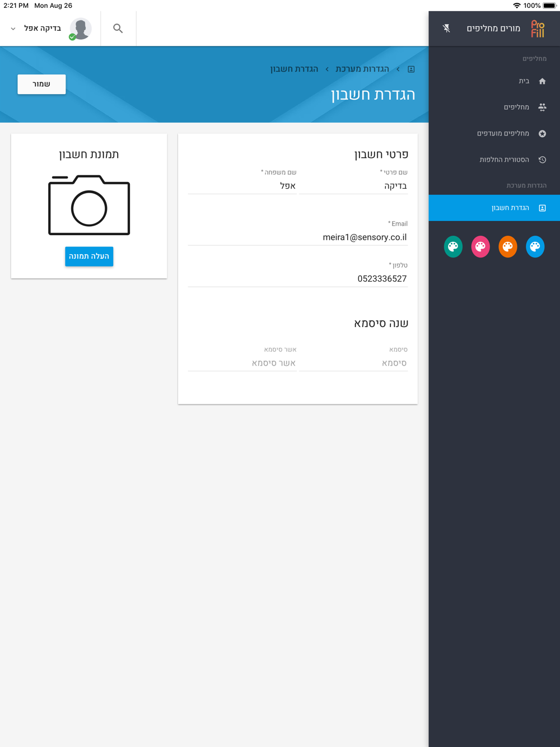This screenshot has height=747, width=560.
Task: Toggle the sidebar pin icon
Action: click(446, 28)
